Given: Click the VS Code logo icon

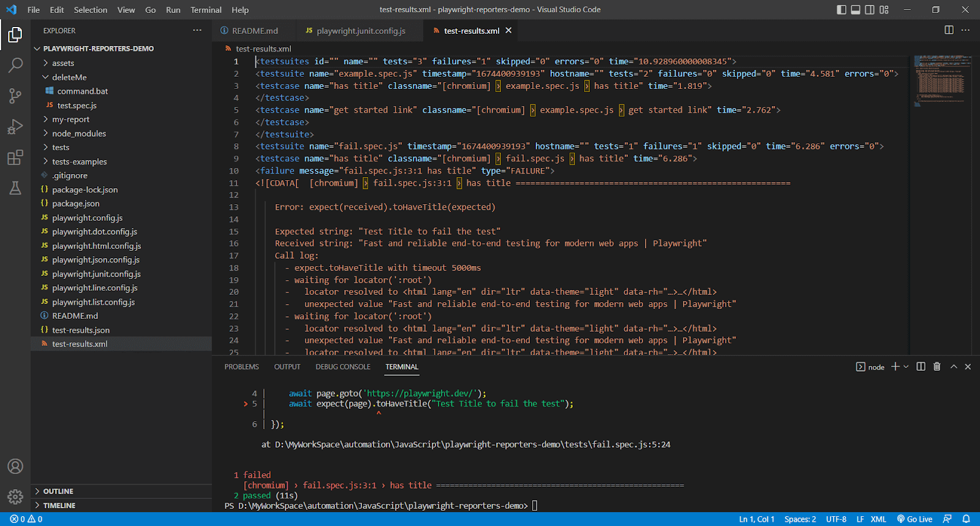Looking at the screenshot, I should [x=12, y=10].
